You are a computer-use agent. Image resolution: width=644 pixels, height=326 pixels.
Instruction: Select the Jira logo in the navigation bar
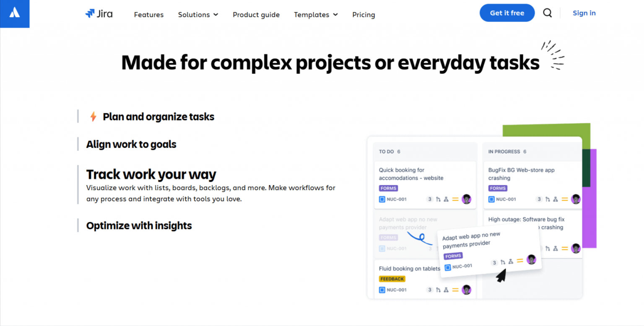(99, 13)
